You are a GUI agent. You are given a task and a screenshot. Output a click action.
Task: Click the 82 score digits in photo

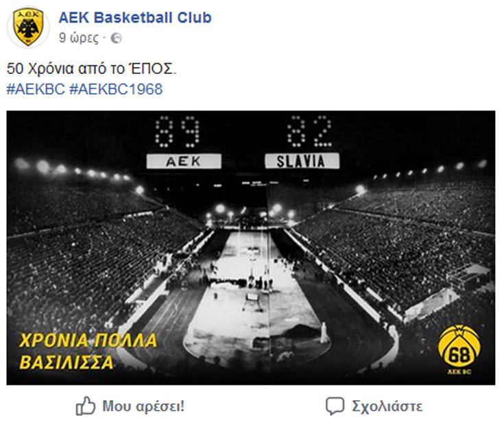309,132
